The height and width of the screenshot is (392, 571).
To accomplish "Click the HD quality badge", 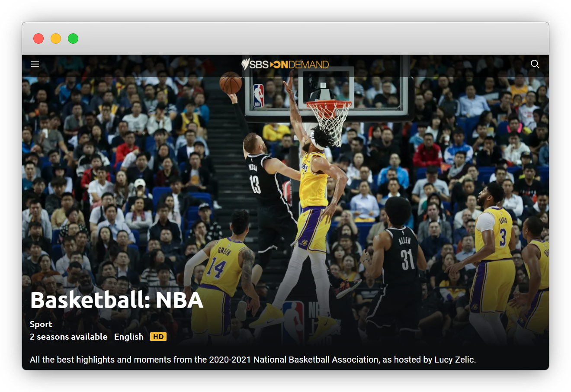I will tap(158, 337).
